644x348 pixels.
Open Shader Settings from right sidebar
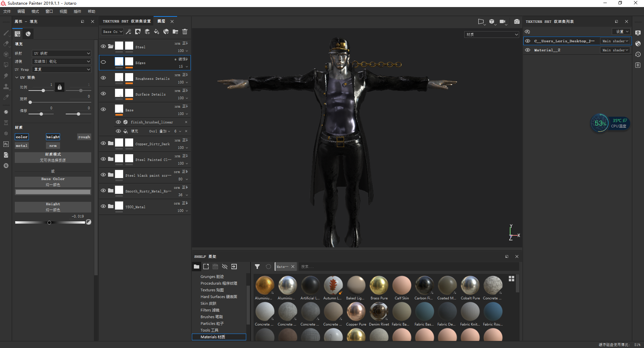[638, 44]
